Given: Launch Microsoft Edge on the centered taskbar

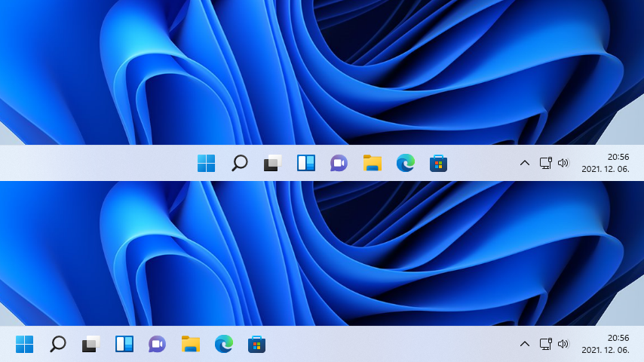Looking at the screenshot, I should [406, 163].
